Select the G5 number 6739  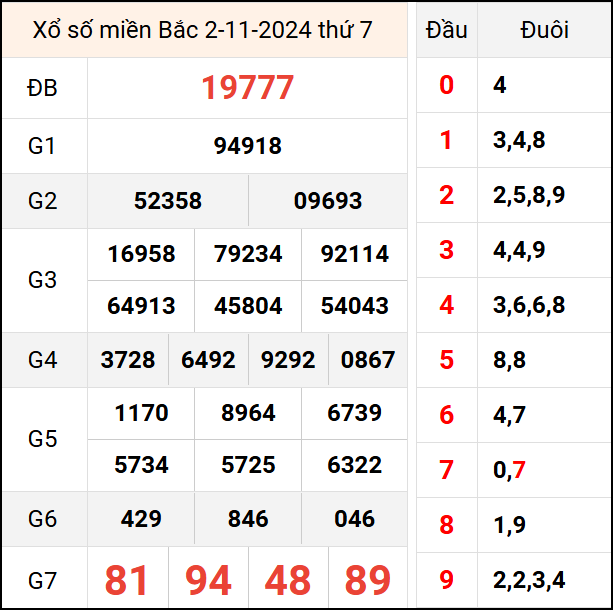pyautogui.click(x=355, y=413)
